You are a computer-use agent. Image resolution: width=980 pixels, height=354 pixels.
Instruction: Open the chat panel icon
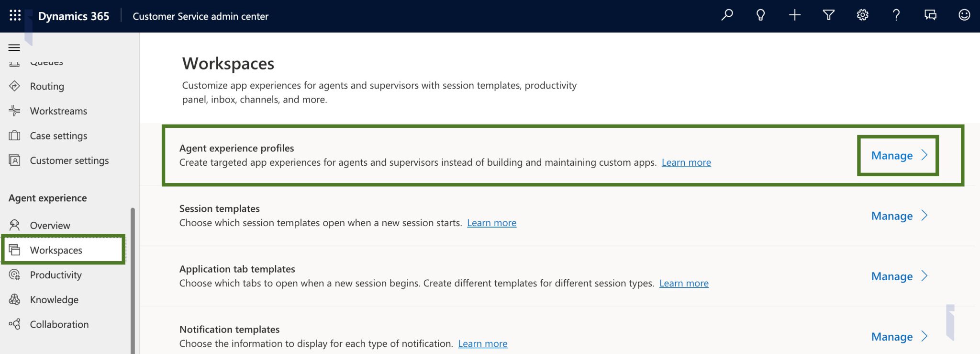coord(930,15)
